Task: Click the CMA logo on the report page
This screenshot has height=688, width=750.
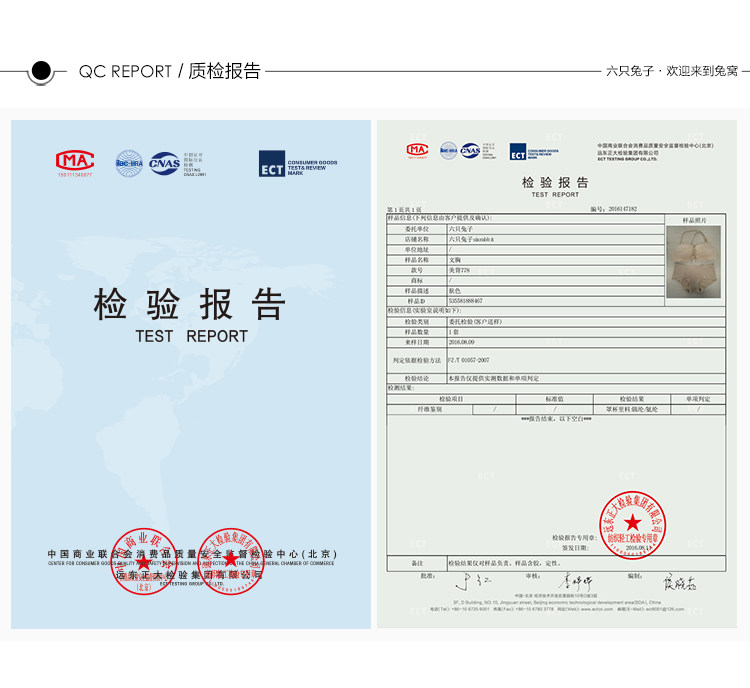Action: (417, 150)
